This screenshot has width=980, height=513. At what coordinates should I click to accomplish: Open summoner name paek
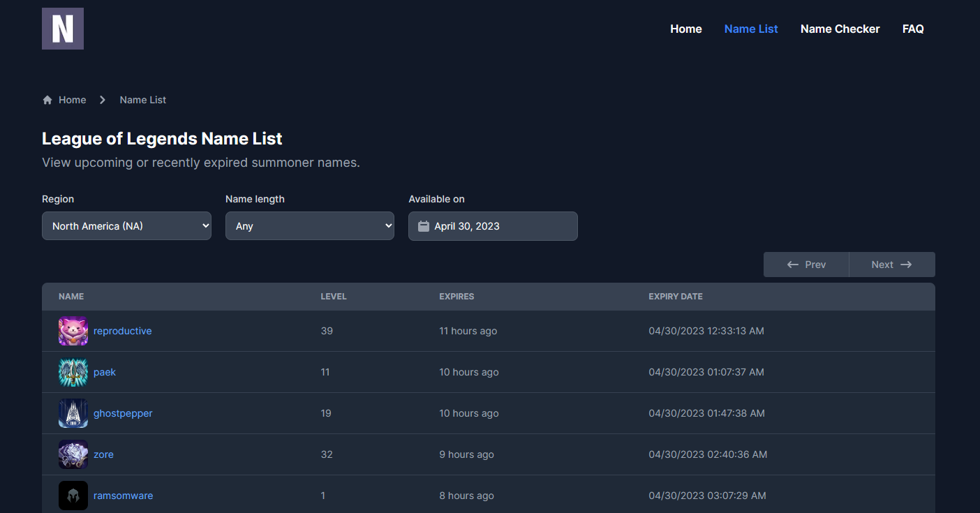pos(105,372)
